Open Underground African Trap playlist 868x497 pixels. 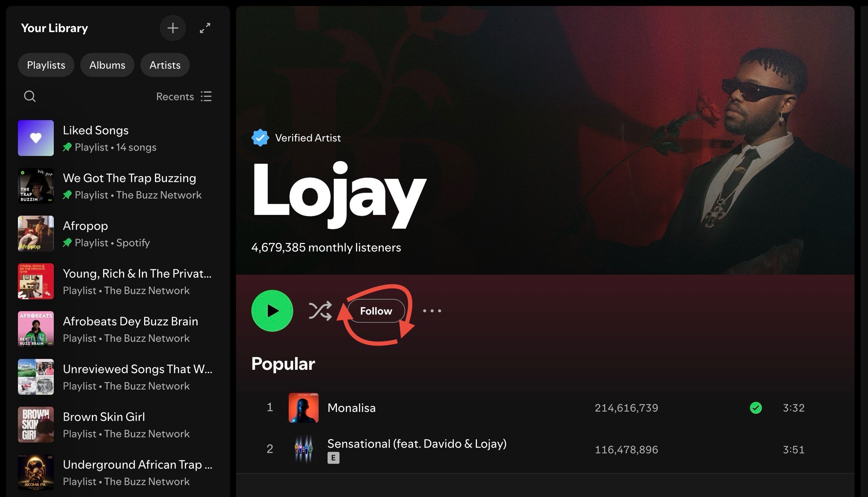coord(117,472)
